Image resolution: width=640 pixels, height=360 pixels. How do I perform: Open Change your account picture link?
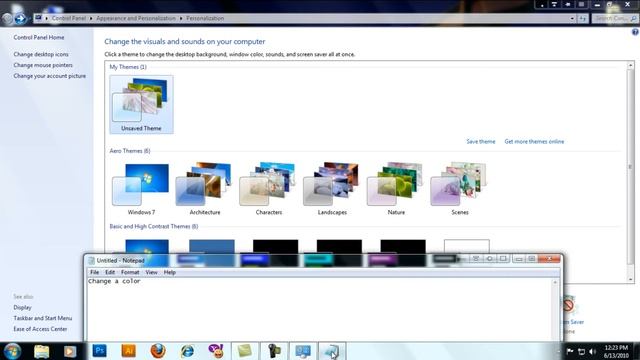coord(49,76)
